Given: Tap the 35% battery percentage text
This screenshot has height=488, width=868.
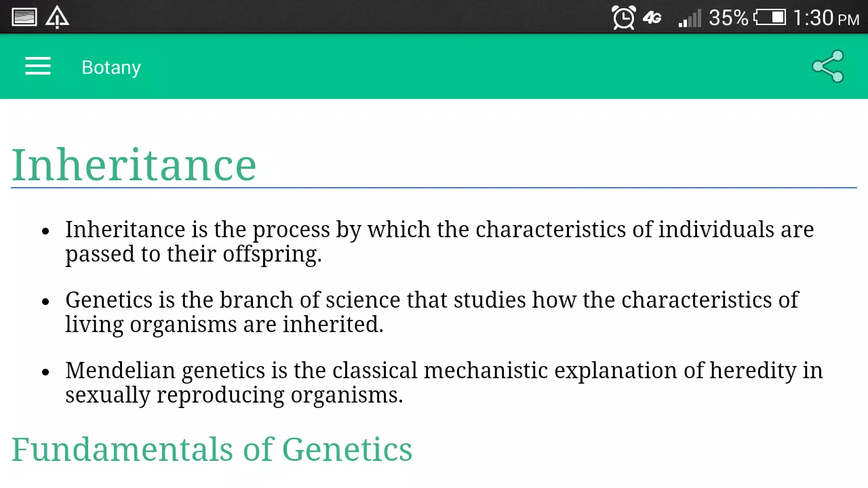Looking at the screenshot, I should tap(728, 18).
